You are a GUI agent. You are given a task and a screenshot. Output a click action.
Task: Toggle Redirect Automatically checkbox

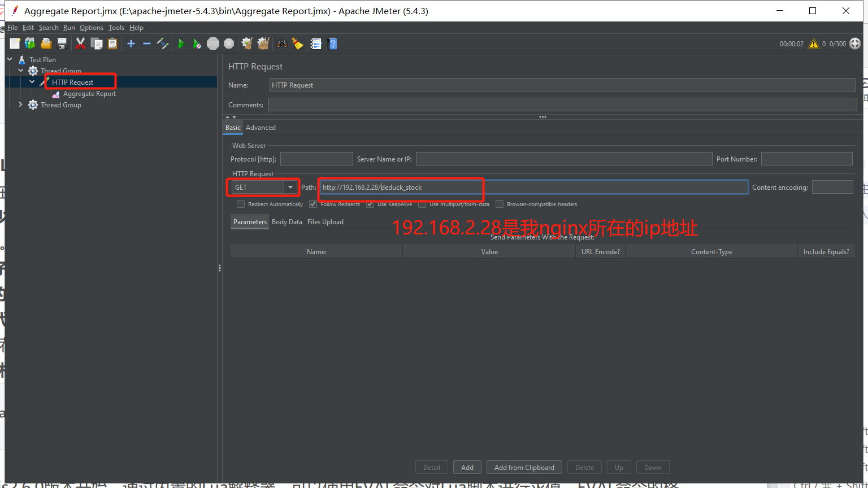(x=241, y=204)
